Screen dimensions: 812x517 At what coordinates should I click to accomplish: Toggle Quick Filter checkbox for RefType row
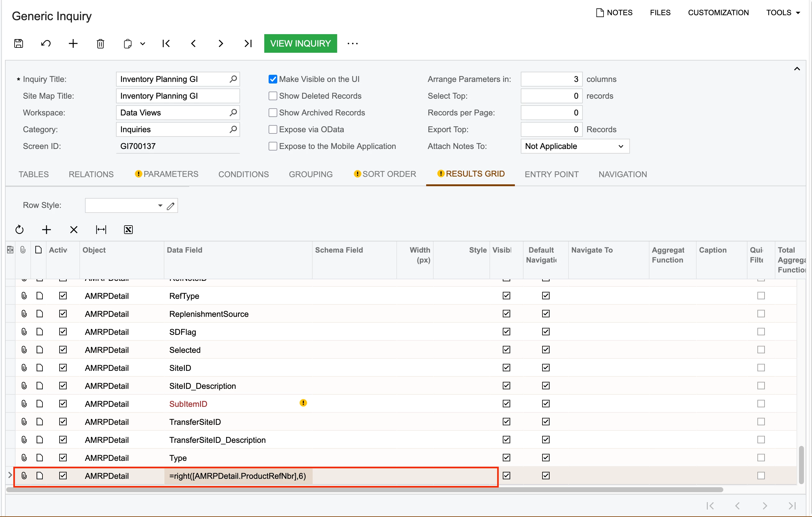(x=761, y=296)
